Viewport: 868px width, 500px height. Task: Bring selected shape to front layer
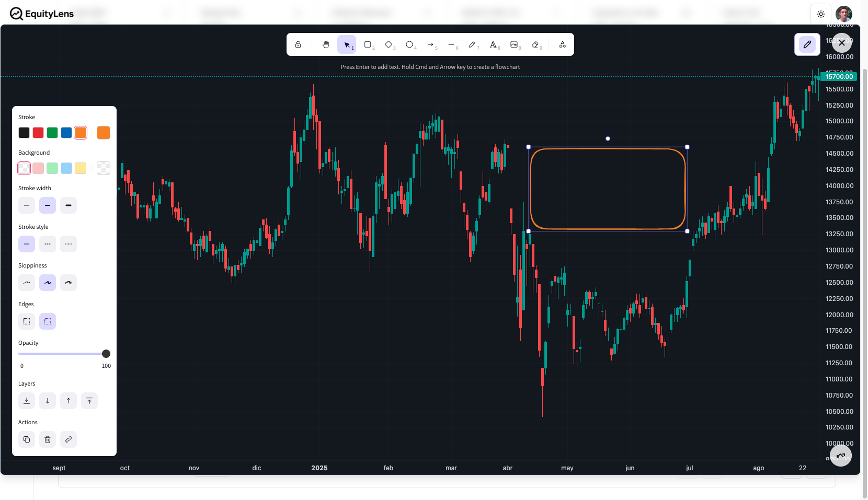pyautogui.click(x=89, y=401)
